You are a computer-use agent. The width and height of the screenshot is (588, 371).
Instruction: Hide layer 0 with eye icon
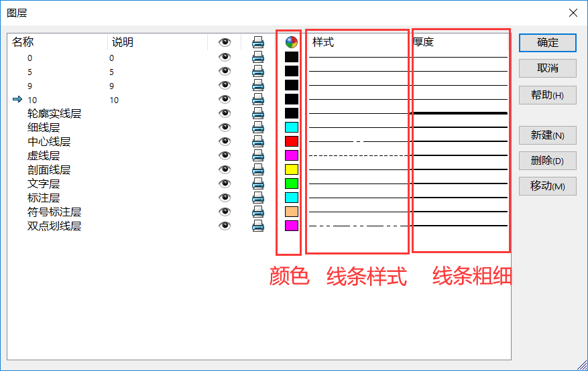click(225, 57)
